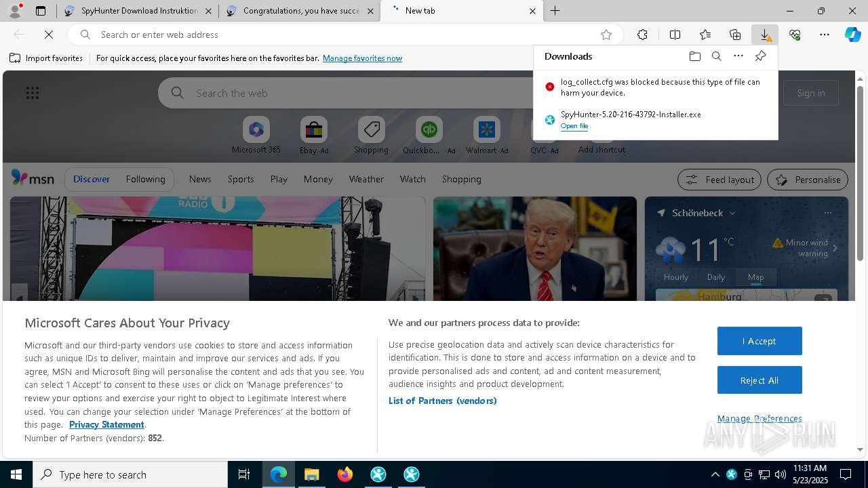The width and height of the screenshot is (868, 488).
Task: Select the Discover feed tab
Action: coord(92,179)
